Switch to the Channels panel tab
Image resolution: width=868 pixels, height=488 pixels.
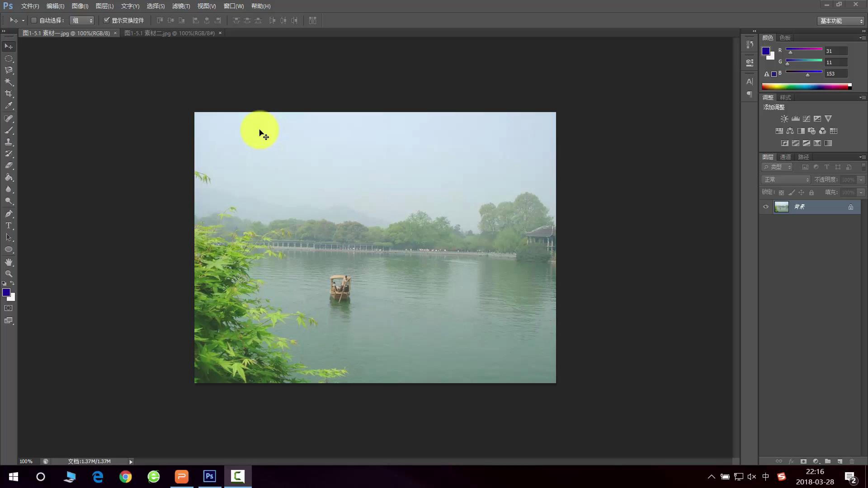pyautogui.click(x=785, y=157)
